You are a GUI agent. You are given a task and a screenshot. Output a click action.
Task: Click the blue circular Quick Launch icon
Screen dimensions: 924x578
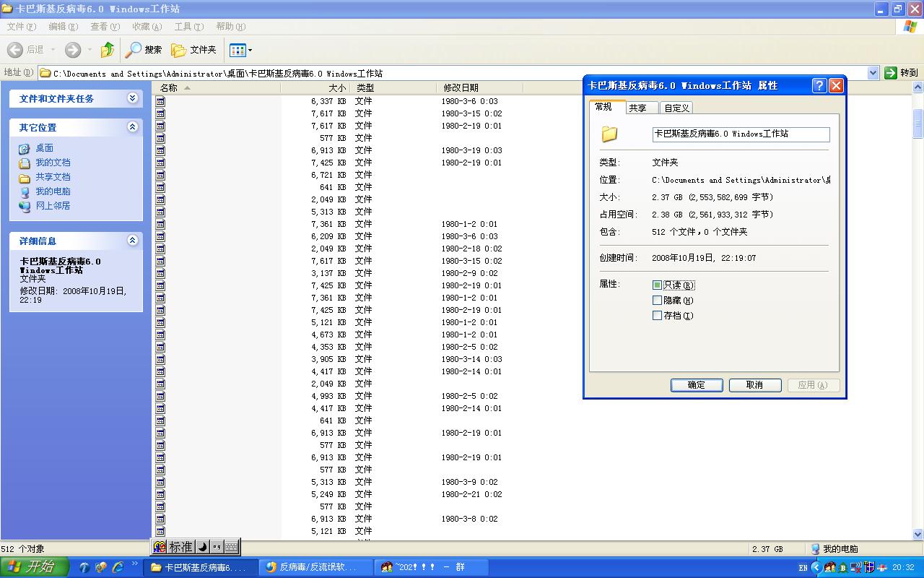coord(84,567)
